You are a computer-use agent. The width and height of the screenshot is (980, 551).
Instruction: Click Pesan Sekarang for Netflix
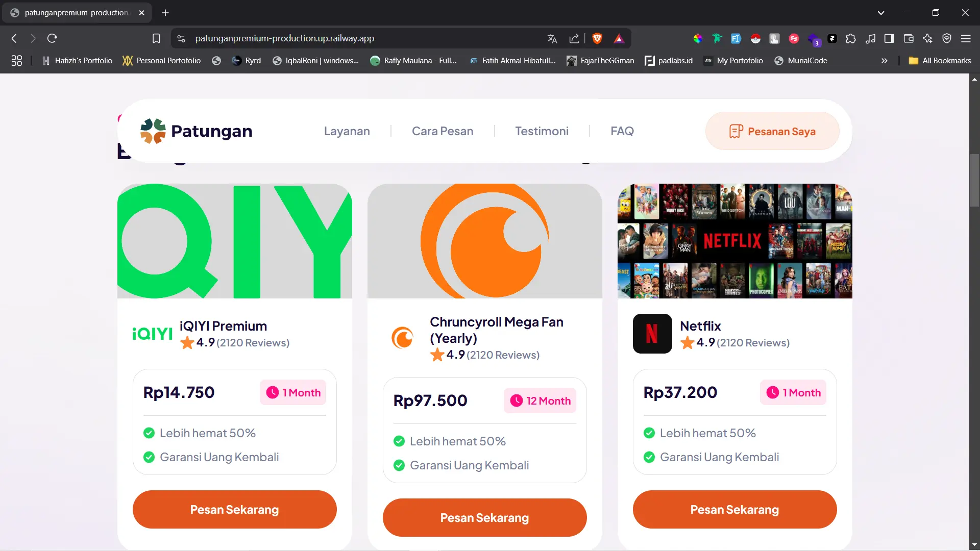(734, 509)
